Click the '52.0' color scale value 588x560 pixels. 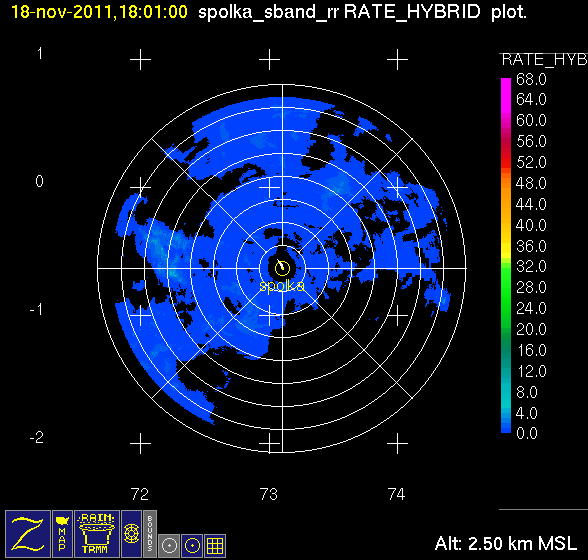click(531, 163)
